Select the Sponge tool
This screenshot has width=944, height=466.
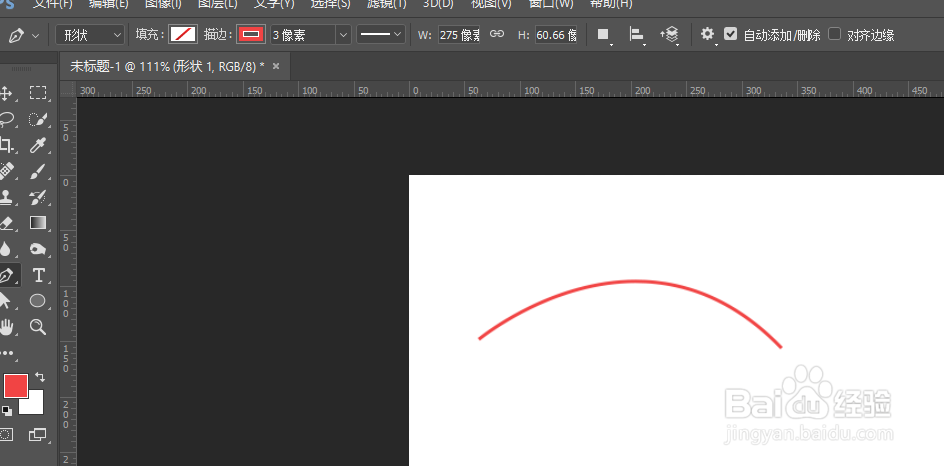[x=38, y=249]
